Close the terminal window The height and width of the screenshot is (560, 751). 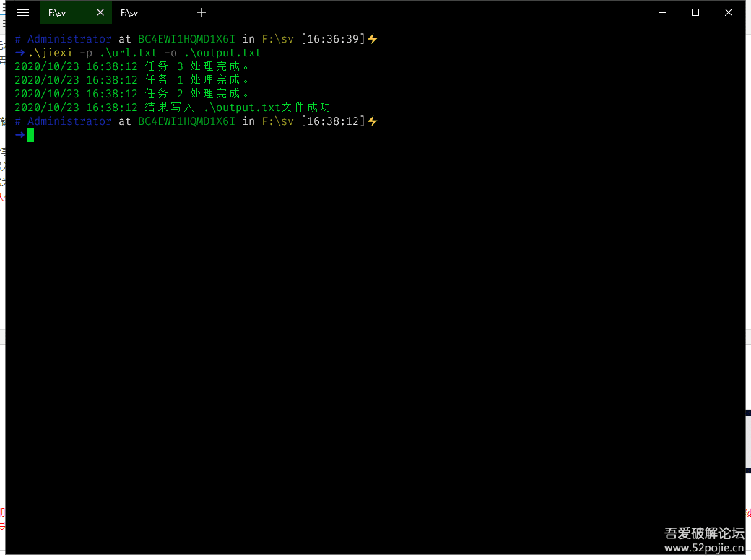point(729,12)
